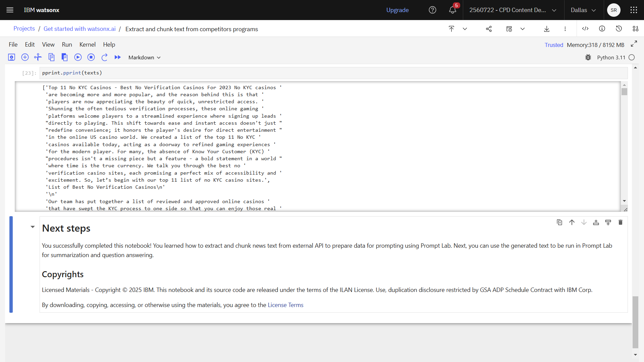Click the code editor toggle icon
644x362 pixels.
585,29
